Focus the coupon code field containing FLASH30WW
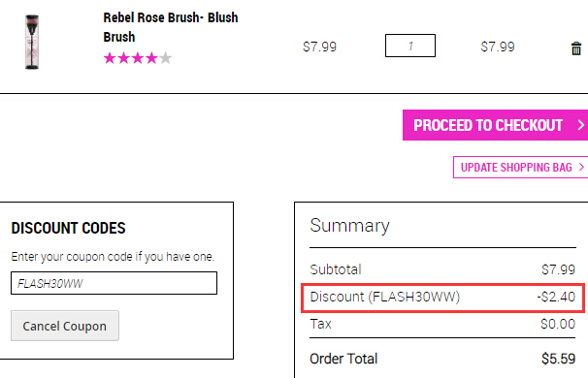Screen dimensions: 588x378 (114, 283)
